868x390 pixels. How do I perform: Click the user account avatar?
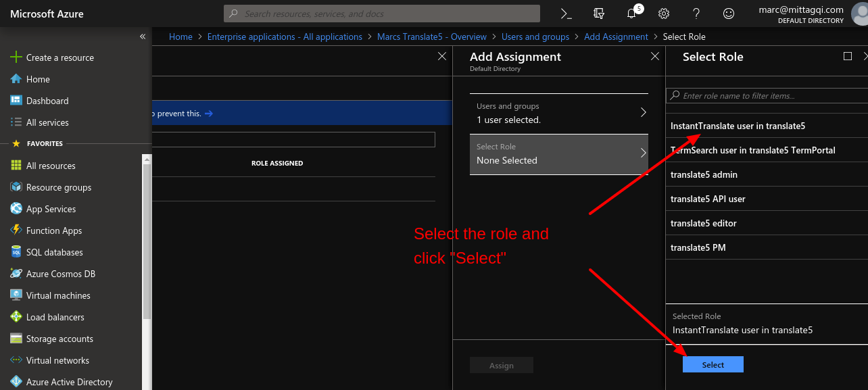[x=860, y=14]
